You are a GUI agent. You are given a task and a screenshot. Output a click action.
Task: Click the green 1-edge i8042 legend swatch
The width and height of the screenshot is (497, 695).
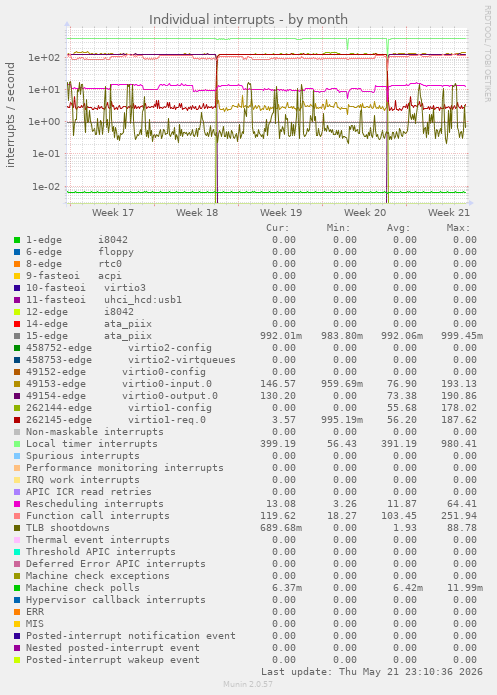pyautogui.click(x=17, y=240)
